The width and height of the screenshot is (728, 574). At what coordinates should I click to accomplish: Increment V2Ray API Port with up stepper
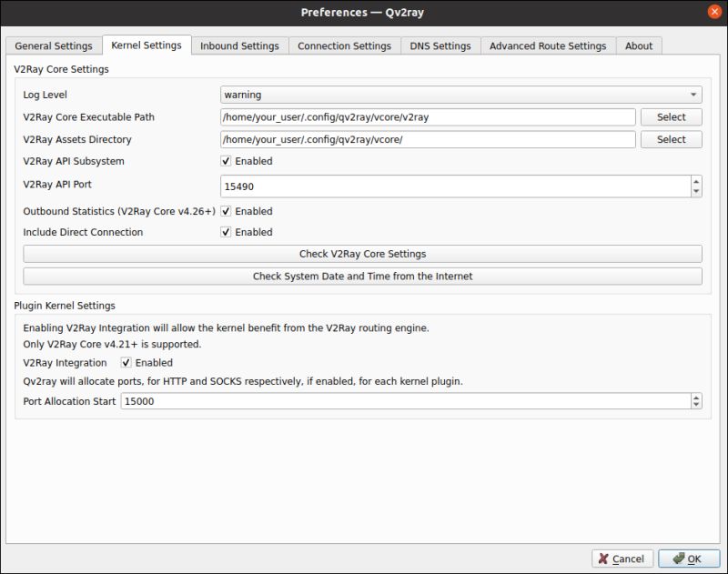[694, 180]
